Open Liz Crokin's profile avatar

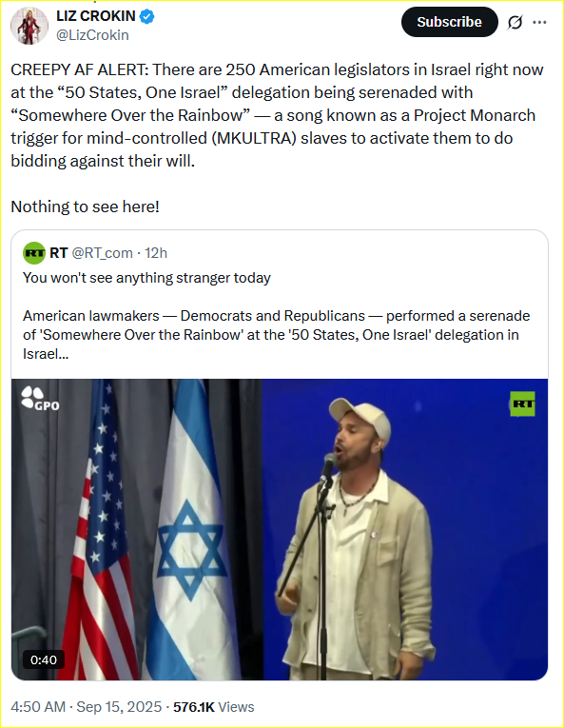(x=29, y=26)
